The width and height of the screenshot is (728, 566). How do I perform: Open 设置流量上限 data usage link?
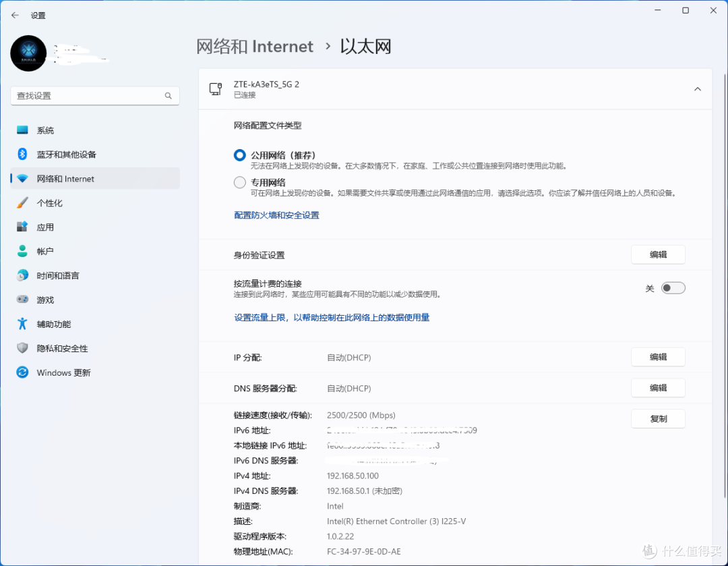click(x=332, y=317)
